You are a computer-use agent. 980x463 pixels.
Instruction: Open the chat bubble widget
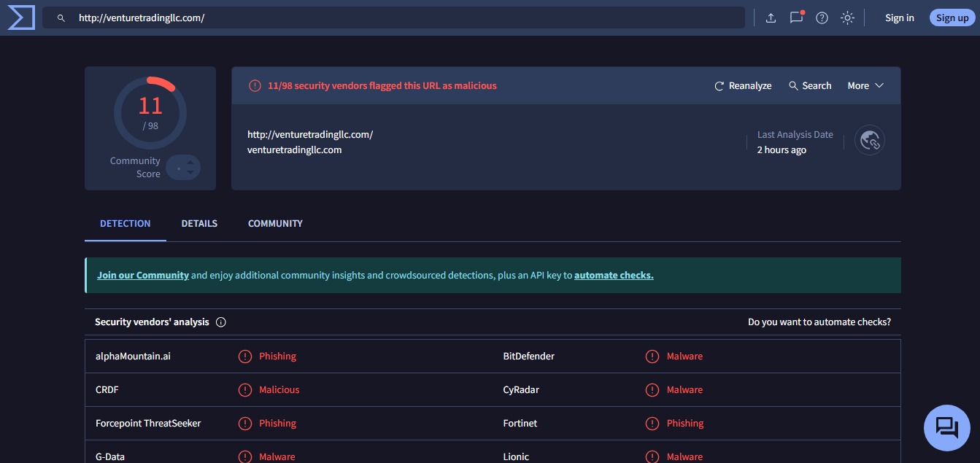[x=946, y=427]
